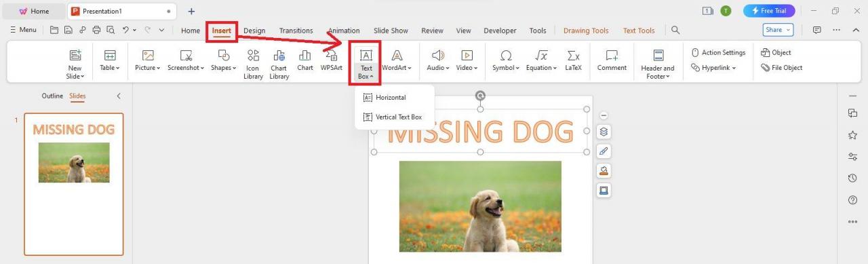Click the Undo arrow icon

[x=125, y=30]
